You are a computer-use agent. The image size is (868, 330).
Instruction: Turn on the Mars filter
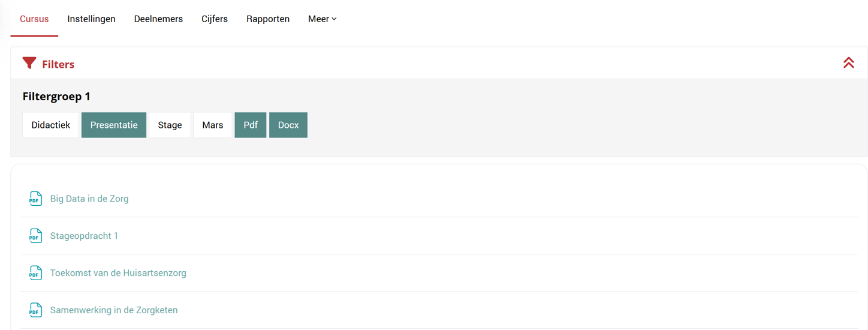[x=212, y=125]
